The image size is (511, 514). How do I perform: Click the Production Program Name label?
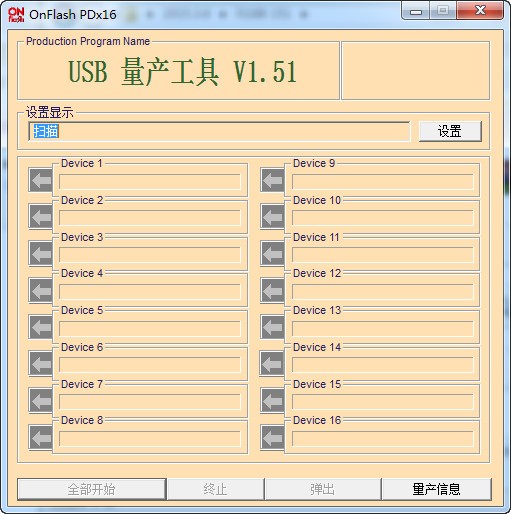[x=88, y=41]
